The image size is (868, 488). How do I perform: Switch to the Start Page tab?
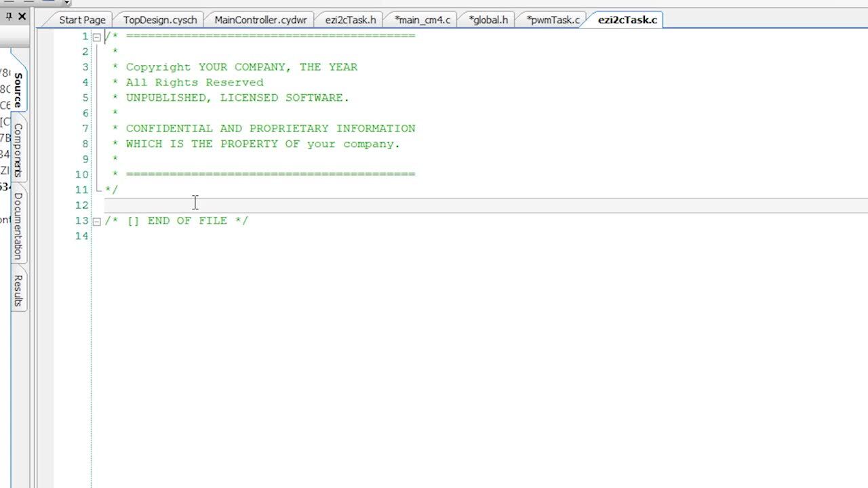tap(81, 20)
